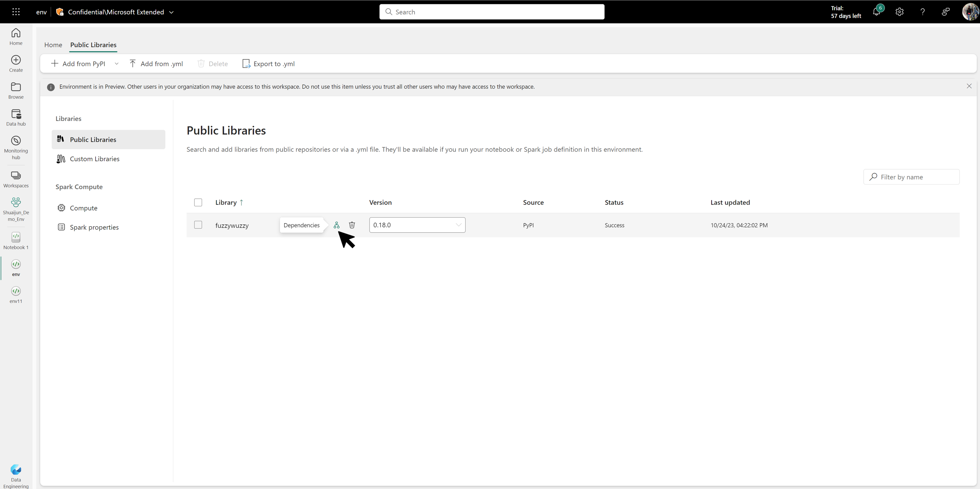
Task: Switch to the Home tab
Action: click(x=54, y=44)
